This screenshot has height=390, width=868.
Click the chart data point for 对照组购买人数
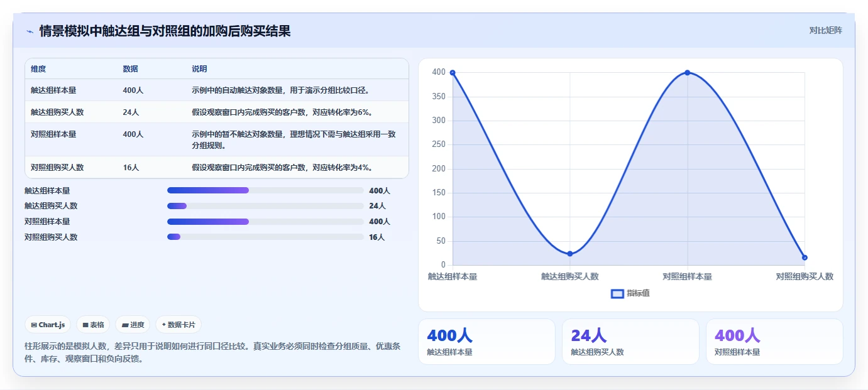(805, 257)
